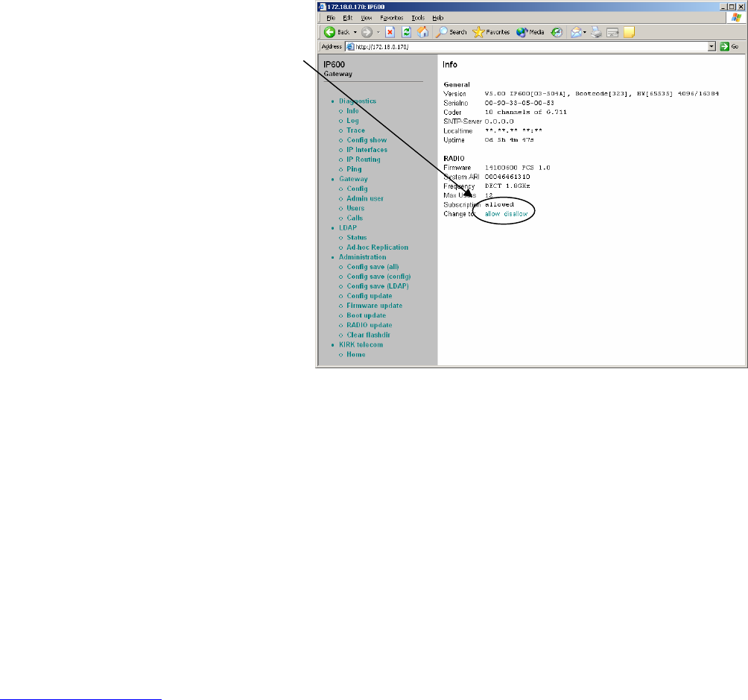Open the Clear flashdir link
This screenshot has width=748, height=700.
coord(368,335)
